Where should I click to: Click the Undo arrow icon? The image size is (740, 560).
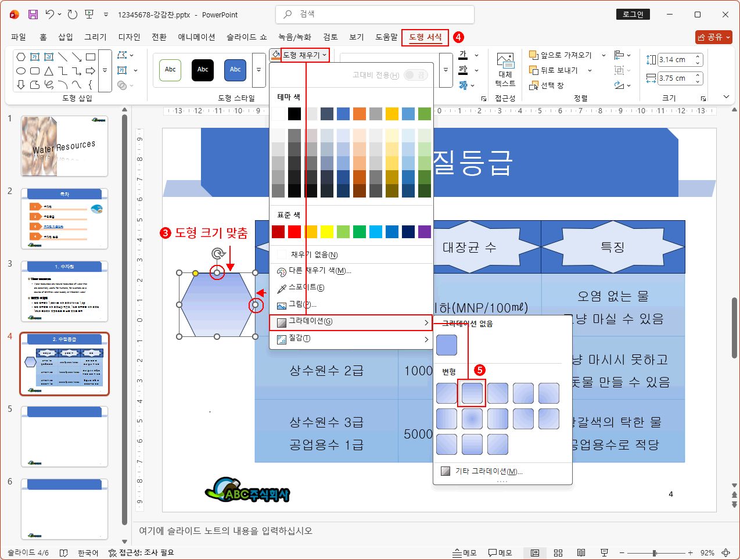point(50,15)
